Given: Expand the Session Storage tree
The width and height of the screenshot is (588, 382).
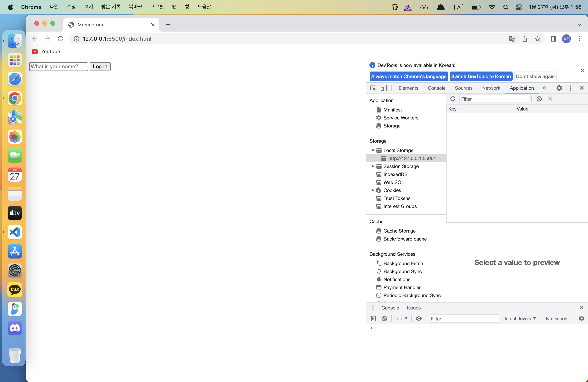Looking at the screenshot, I should click(x=373, y=166).
